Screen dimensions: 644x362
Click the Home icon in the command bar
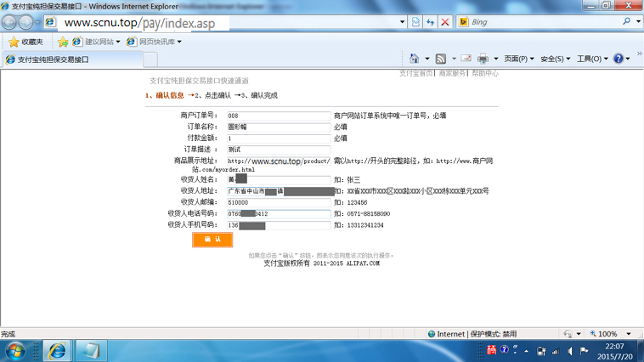(415, 59)
